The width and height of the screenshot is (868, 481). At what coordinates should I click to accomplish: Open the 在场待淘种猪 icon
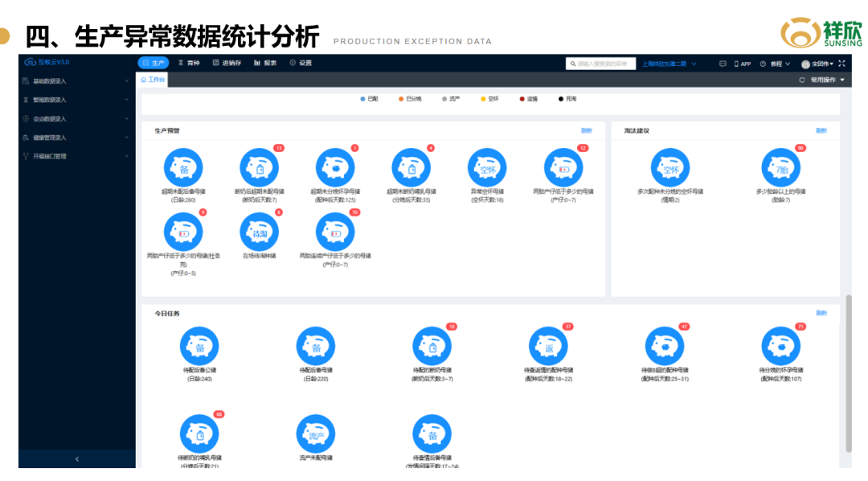click(259, 232)
